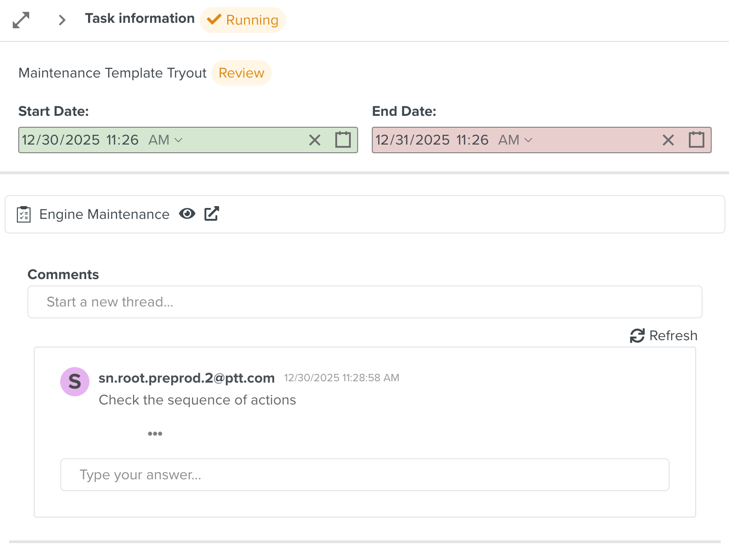Image resolution: width=729 pixels, height=560 pixels.
Task: Open End Date AM/PM dropdown
Action: pyautogui.click(x=515, y=140)
